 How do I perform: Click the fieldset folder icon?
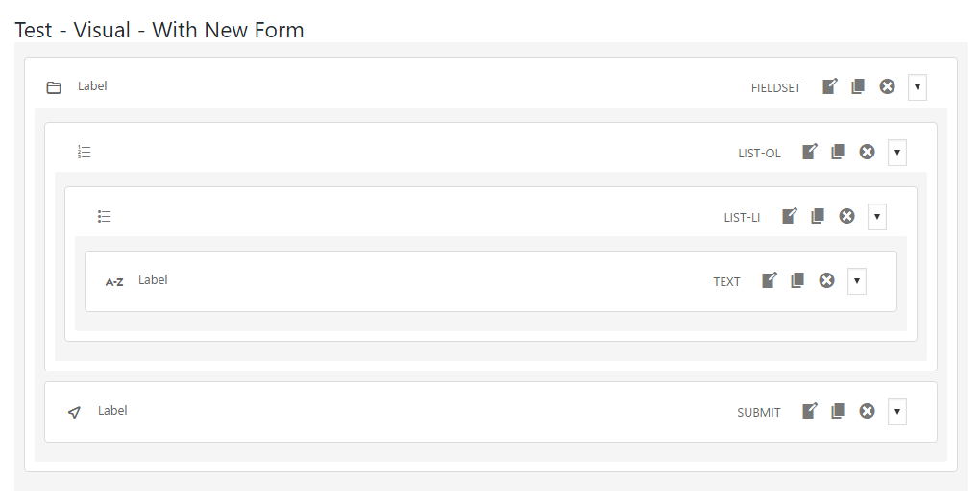(54, 88)
